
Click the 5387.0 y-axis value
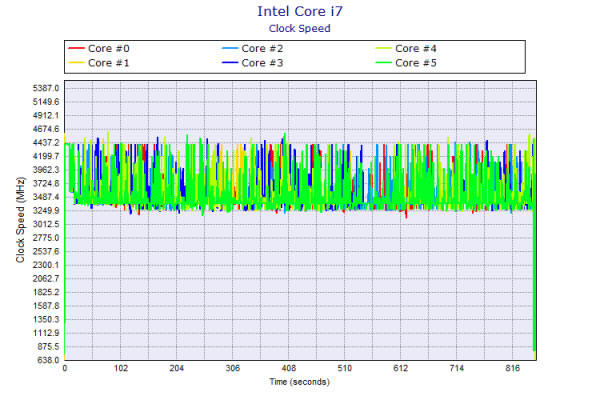(x=46, y=88)
